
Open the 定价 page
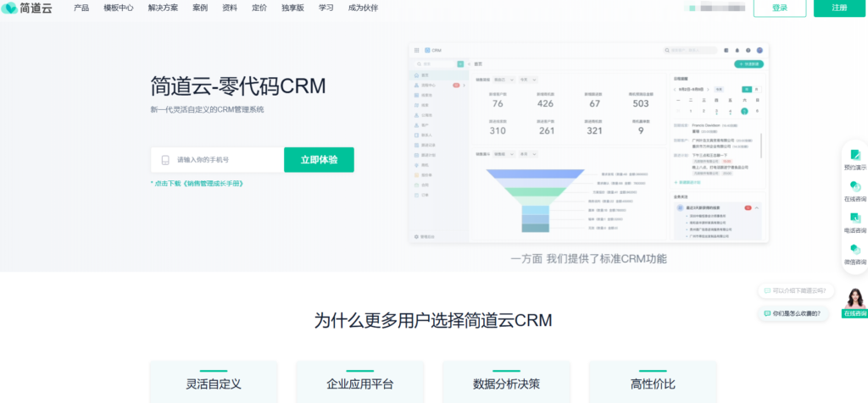point(259,8)
